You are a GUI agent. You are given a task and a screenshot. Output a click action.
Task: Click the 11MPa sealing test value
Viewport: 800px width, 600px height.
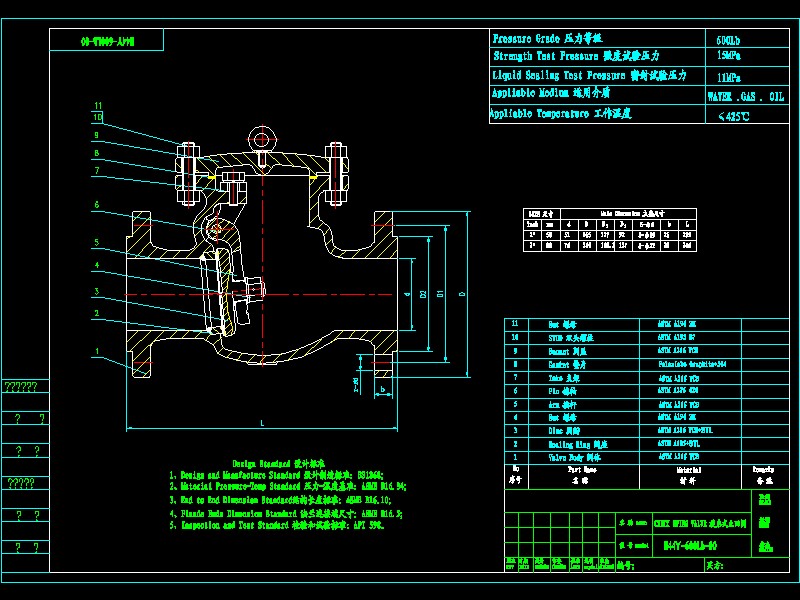pos(729,78)
